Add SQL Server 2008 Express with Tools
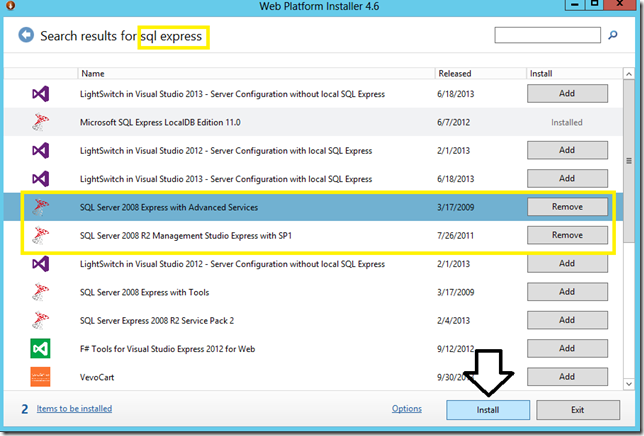The height and width of the screenshot is (436, 644). (567, 292)
